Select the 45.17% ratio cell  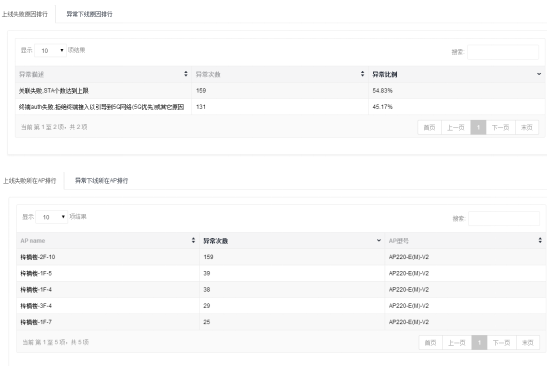pyautogui.click(x=382, y=107)
